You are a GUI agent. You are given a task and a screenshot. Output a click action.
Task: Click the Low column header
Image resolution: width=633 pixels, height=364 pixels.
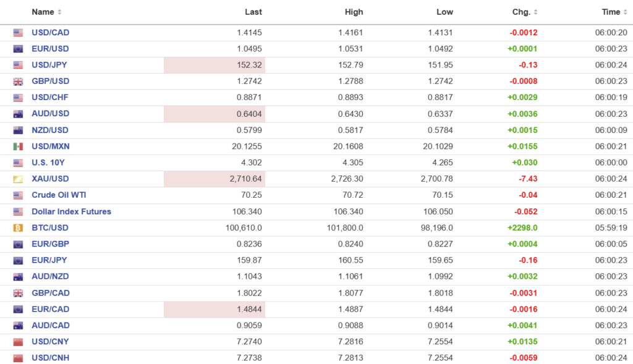pos(444,12)
